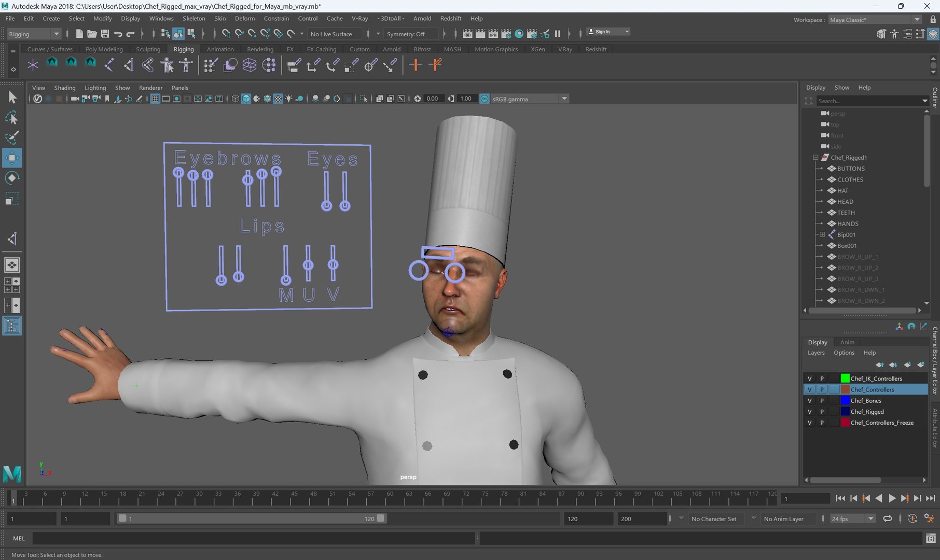Switch to the Anim layer tab
The width and height of the screenshot is (940, 560).
[847, 342]
